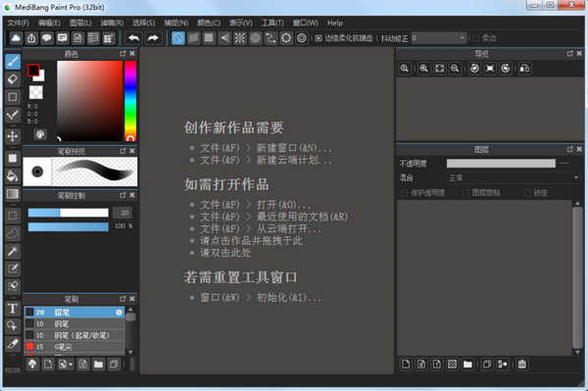Undock the layers panel
The height and width of the screenshot is (391, 588).
pos(570,150)
